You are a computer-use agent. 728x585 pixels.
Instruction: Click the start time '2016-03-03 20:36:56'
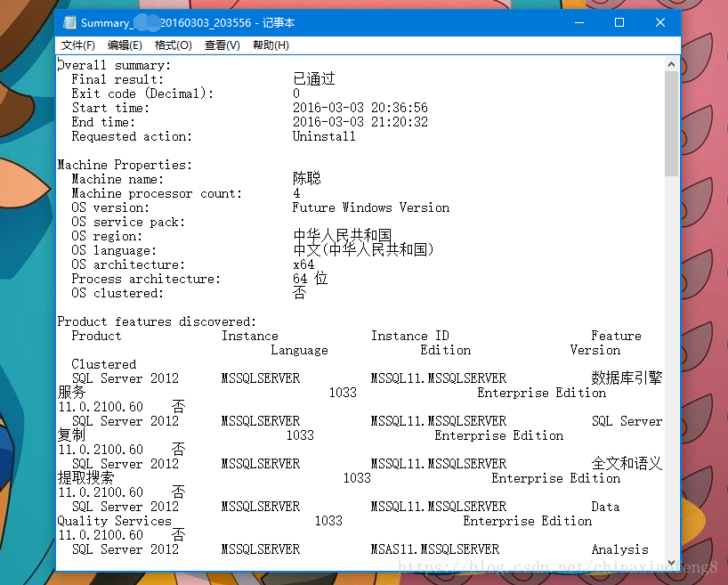360,108
